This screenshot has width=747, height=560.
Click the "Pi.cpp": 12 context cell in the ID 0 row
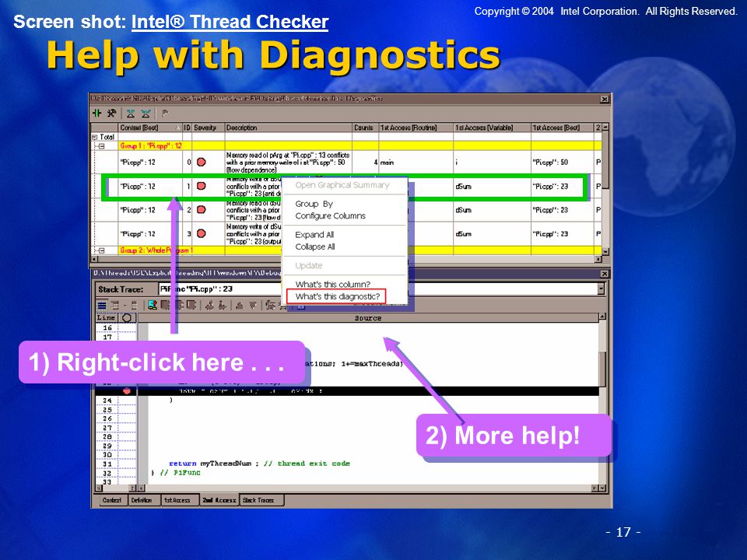click(x=150, y=163)
